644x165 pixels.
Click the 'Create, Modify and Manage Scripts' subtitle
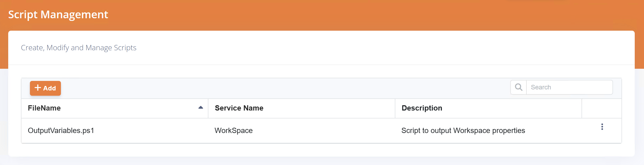[x=79, y=48]
